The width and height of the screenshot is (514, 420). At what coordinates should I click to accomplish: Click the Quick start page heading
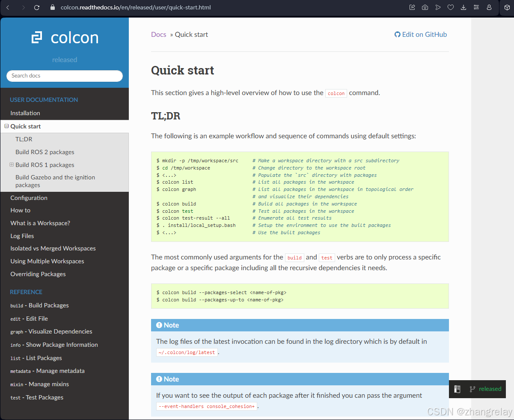click(x=182, y=70)
